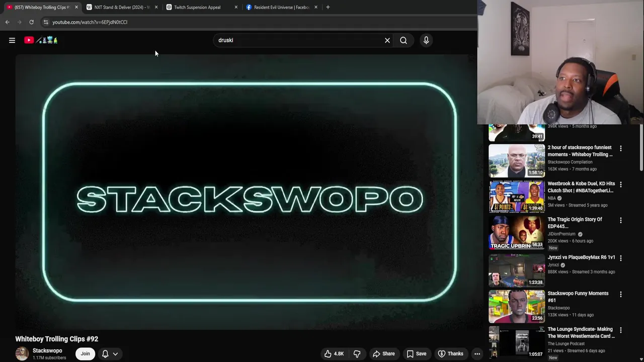
Task: Share the video
Action: (x=383, y=354)
